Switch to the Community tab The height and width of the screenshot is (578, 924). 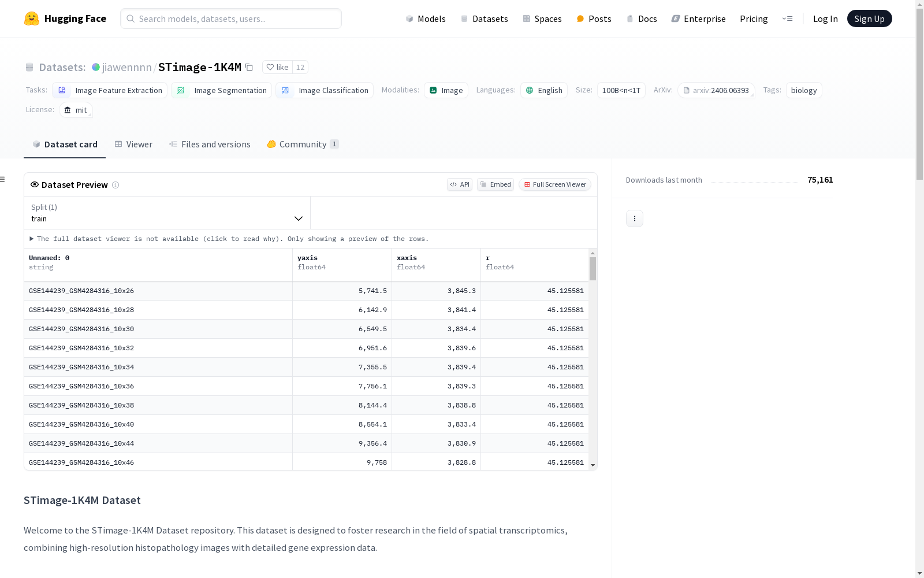(303, 144)
